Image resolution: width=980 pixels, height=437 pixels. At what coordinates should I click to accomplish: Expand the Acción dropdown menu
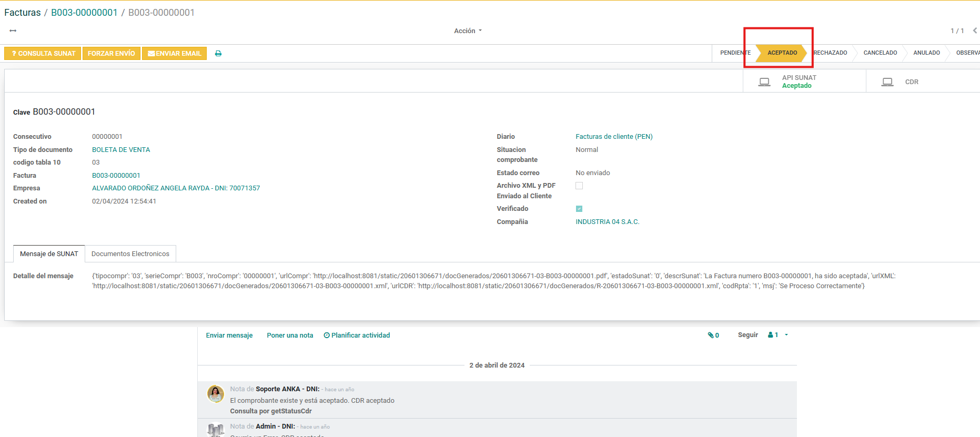[468, 31]
